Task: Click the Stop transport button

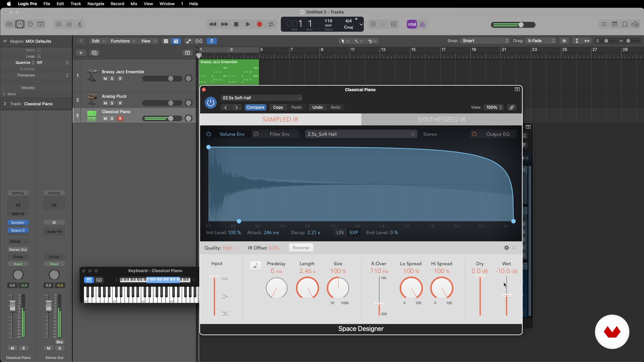Action: point(236,24)
